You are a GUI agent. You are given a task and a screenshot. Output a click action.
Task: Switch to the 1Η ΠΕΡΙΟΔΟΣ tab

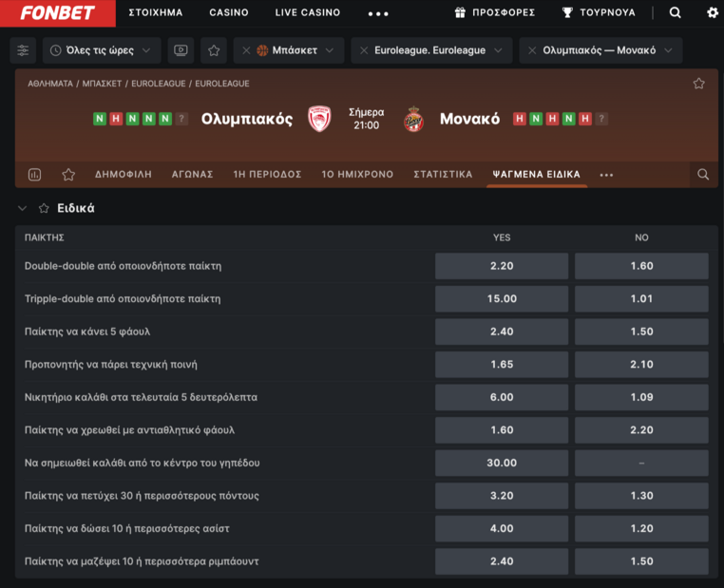click(267, 175)
